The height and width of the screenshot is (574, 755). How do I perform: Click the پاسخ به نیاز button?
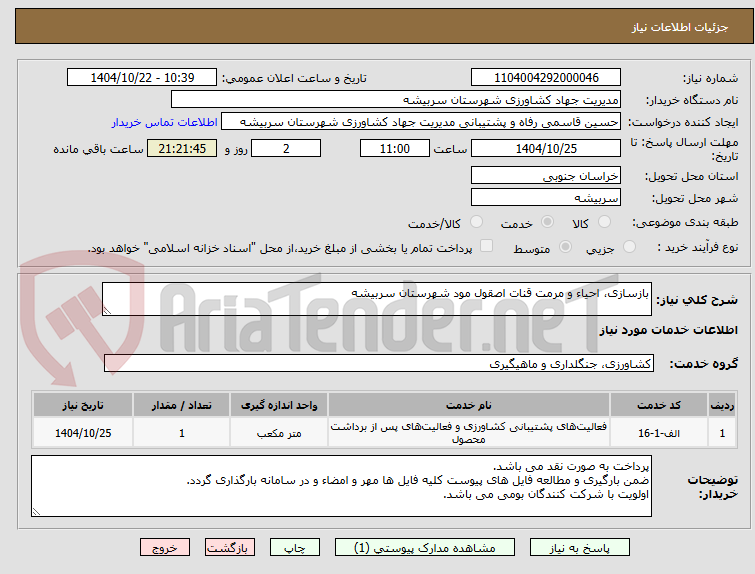pos(580,548)
